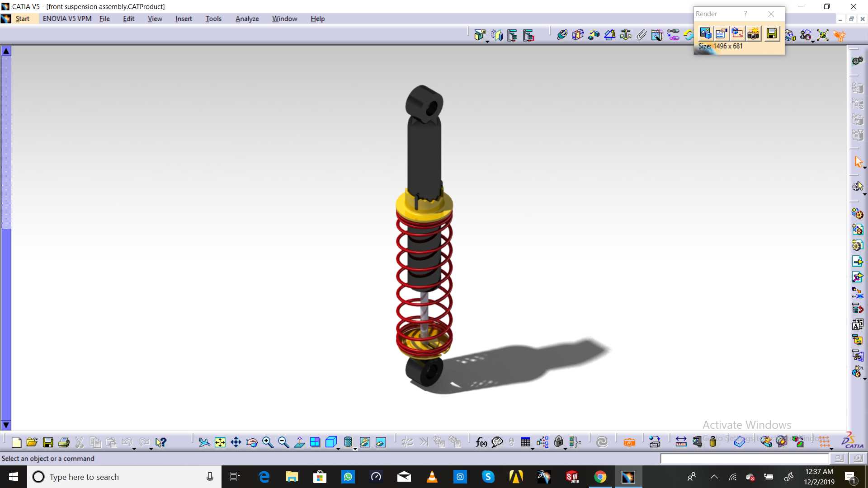Open File Explorer from the taskbar
Viewport: 868px width, 488px height.
pos(292,477)
